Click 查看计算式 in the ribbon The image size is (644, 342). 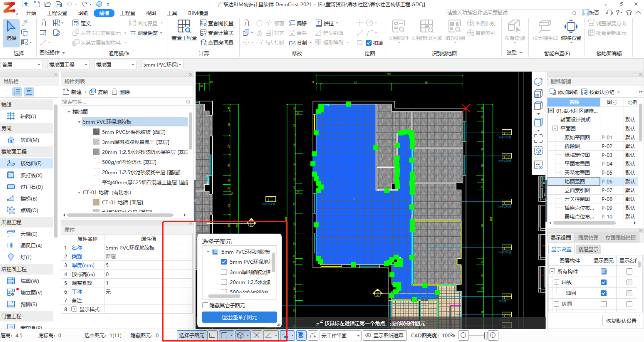[x=217, y=33]
